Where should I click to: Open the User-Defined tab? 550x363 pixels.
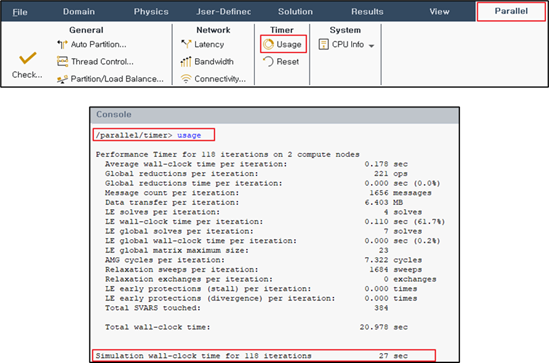pos(224,12)
